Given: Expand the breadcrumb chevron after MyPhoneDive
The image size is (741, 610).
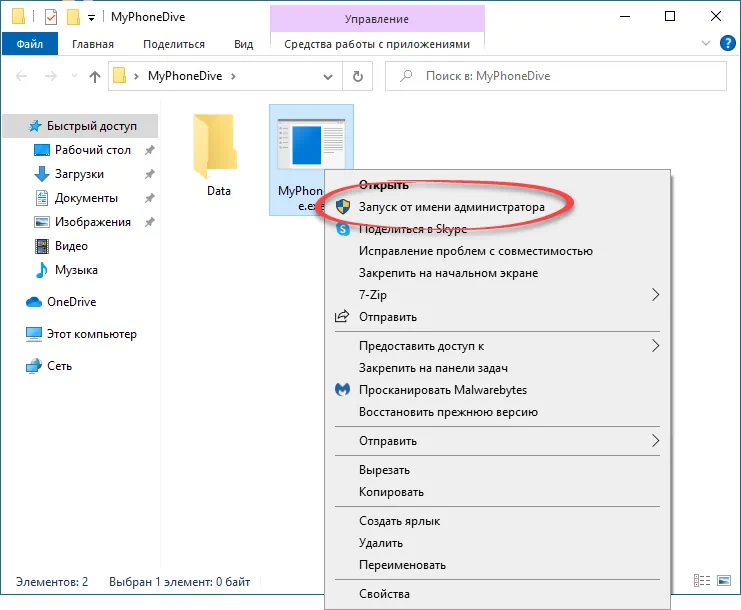Looking at the screenshot, I should [x=233, y=76].
